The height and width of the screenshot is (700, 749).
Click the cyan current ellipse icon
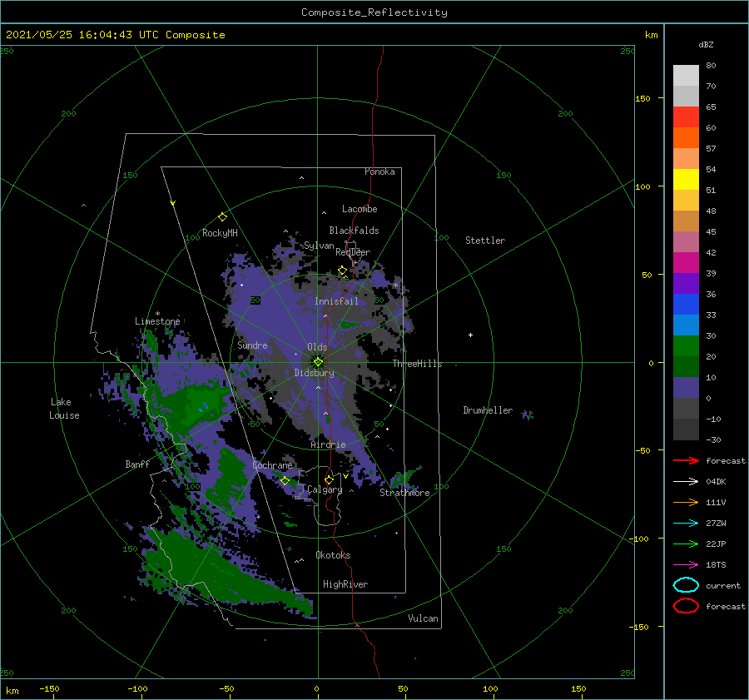click(686, 585)
